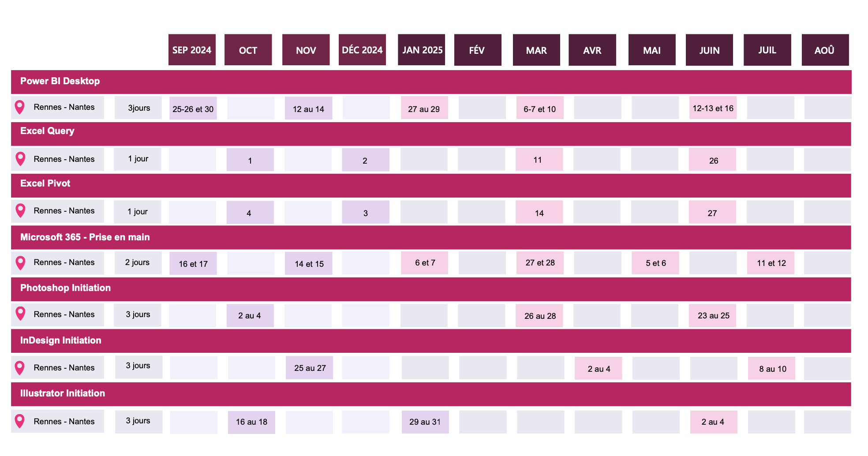Click the location pin under Illustrator Initiation

(19, 421)
